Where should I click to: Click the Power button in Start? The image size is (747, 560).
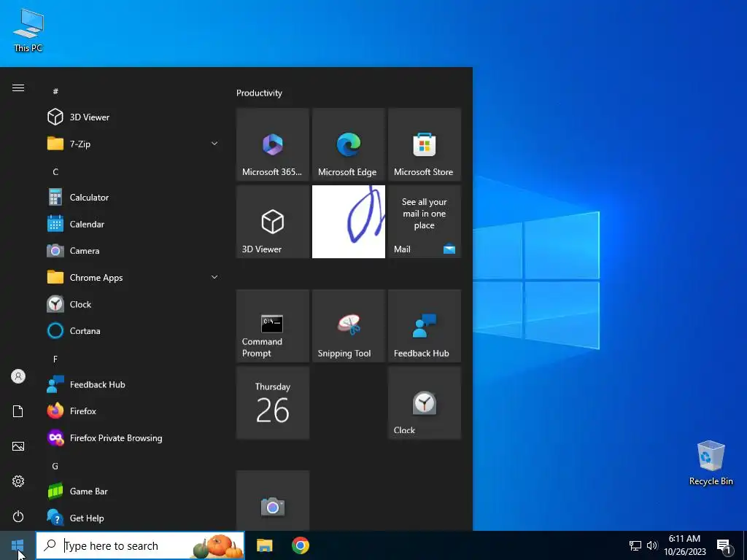pos(18,516)
